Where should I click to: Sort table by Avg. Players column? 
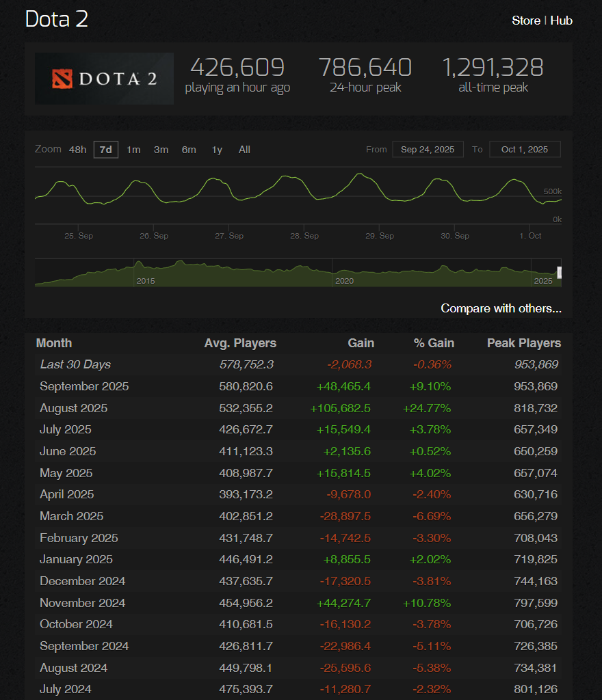(240, 342)
